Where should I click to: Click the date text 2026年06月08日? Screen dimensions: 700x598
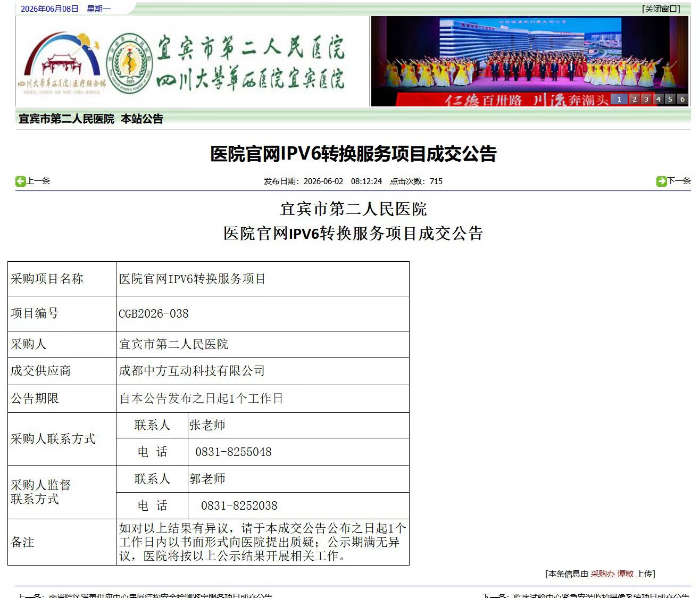(x=49, y=9)
